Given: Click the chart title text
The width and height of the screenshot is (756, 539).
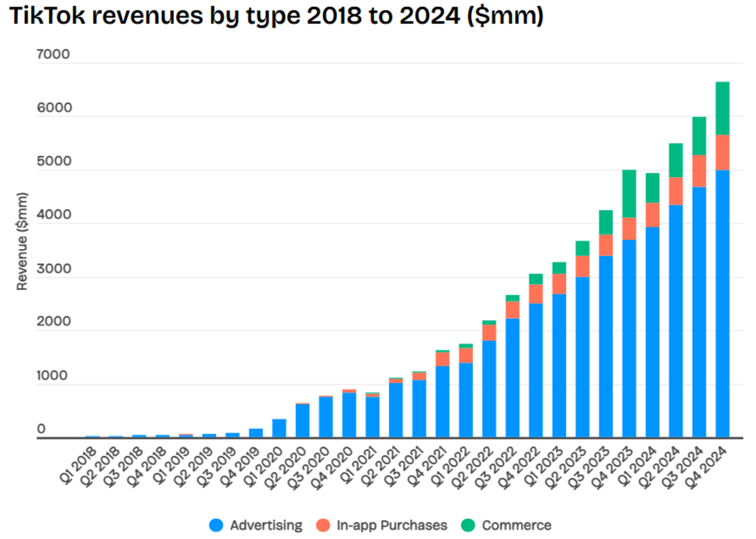Looking at the screenshot, I should pos(276,16).
